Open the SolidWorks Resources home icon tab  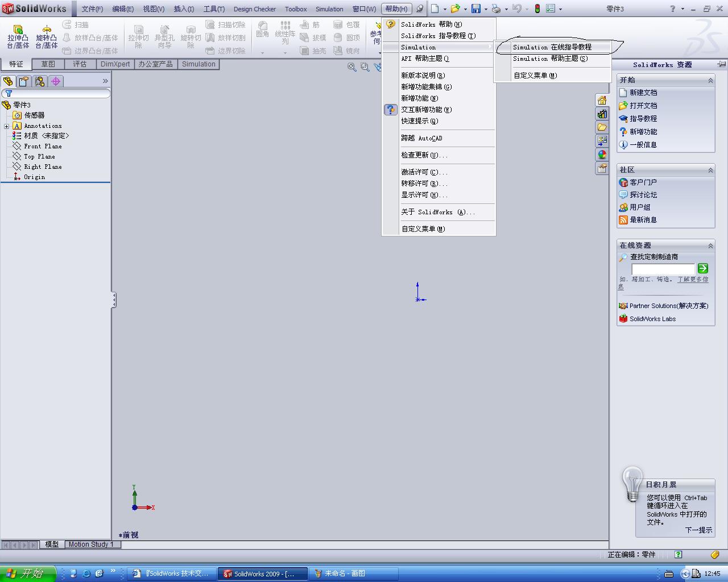pyautogui.click(x=602, y=100)
